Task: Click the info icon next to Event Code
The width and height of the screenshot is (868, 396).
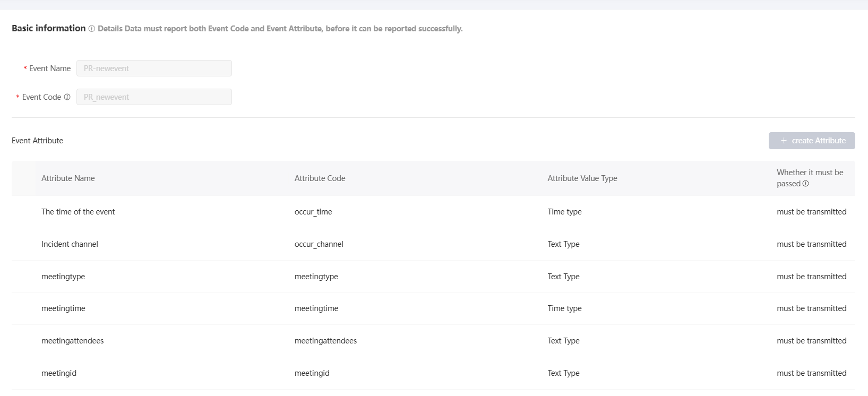Action: click(67, 97)
